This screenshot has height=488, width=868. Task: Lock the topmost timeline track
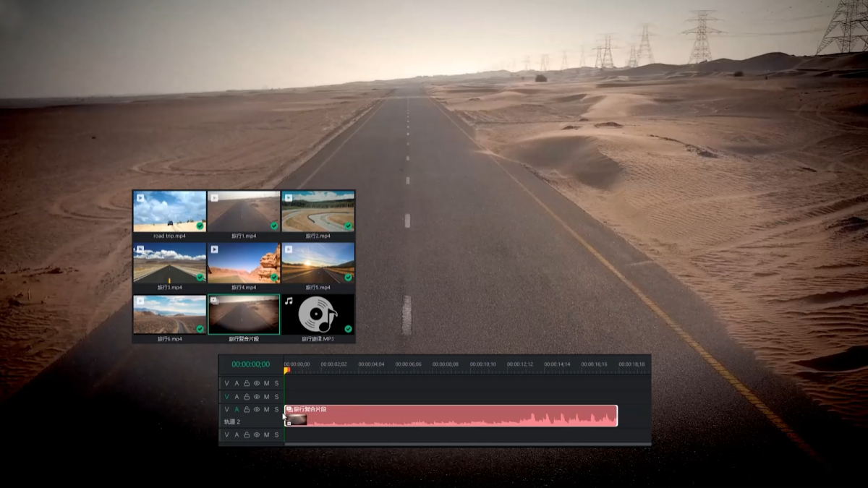[x=247, y=383]
